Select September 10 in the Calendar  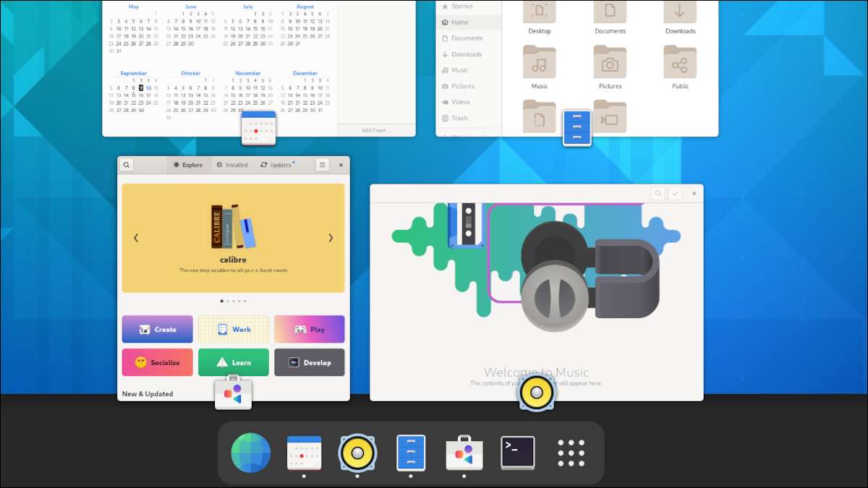[x=148, y=87]
